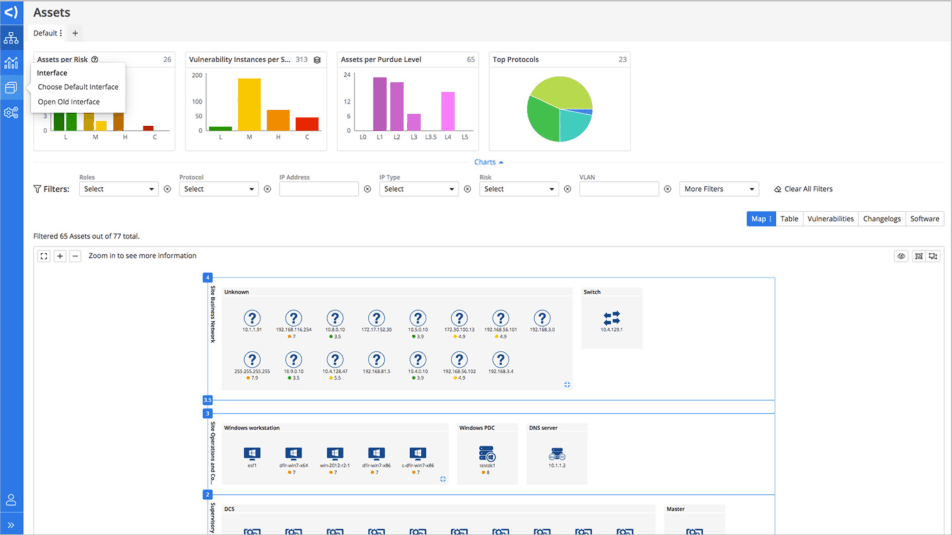Click Clear All Filters

tap(803, 189)
